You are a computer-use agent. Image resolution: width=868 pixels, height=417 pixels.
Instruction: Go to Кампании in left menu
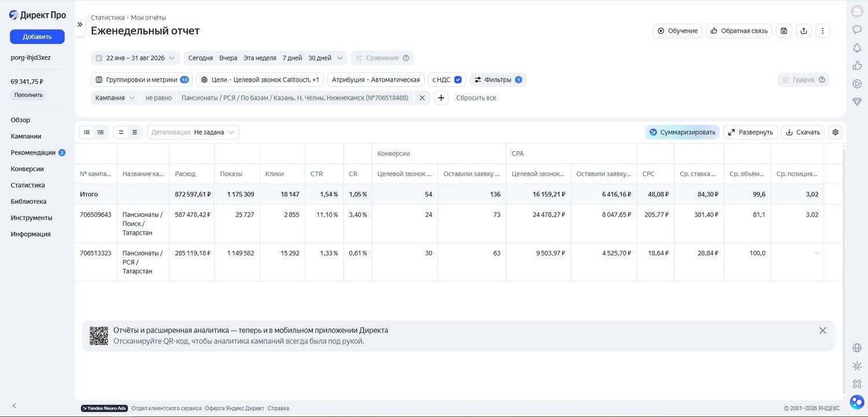(26, 136)
